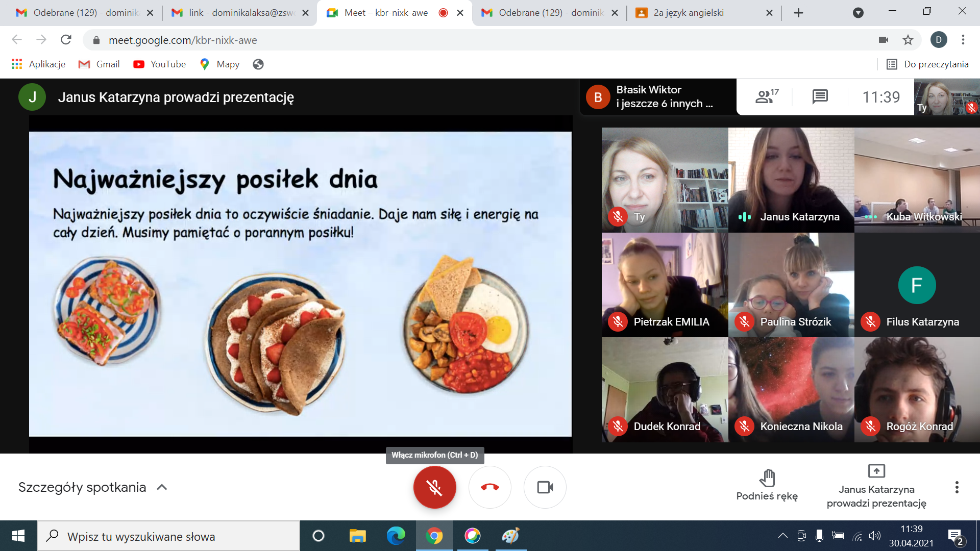Click the globe bookmark icon
The image size is (980, 551).
[x=258, y=64]
